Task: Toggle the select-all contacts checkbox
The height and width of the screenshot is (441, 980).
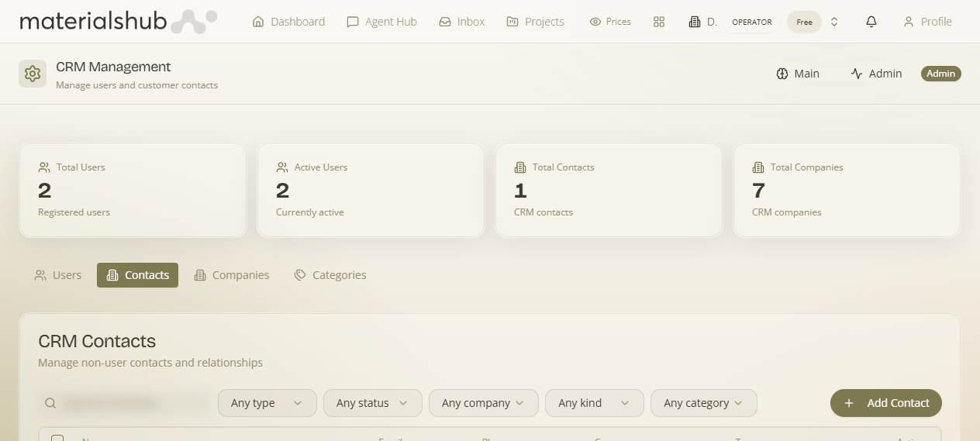Action: pos(57,439)
